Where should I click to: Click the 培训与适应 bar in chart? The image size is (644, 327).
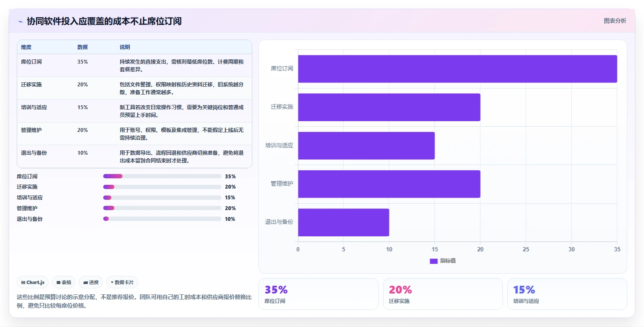point(366,146)
